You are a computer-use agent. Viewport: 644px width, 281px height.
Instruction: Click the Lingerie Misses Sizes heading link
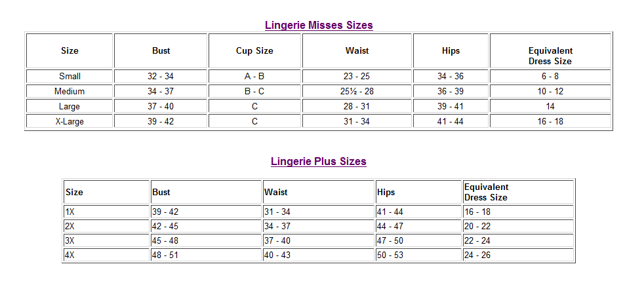[x=319, y=26]
